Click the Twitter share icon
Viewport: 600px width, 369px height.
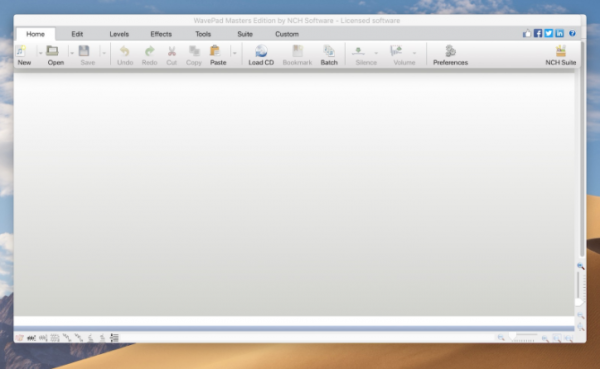coord(549,33)
